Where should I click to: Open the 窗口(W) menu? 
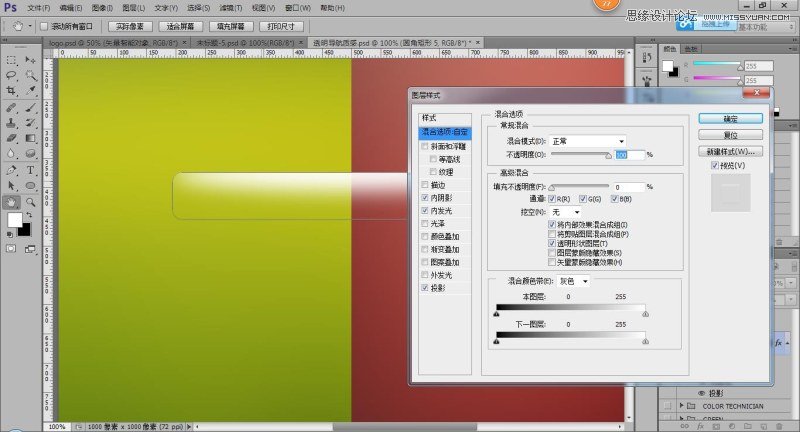tap(298, 8)
